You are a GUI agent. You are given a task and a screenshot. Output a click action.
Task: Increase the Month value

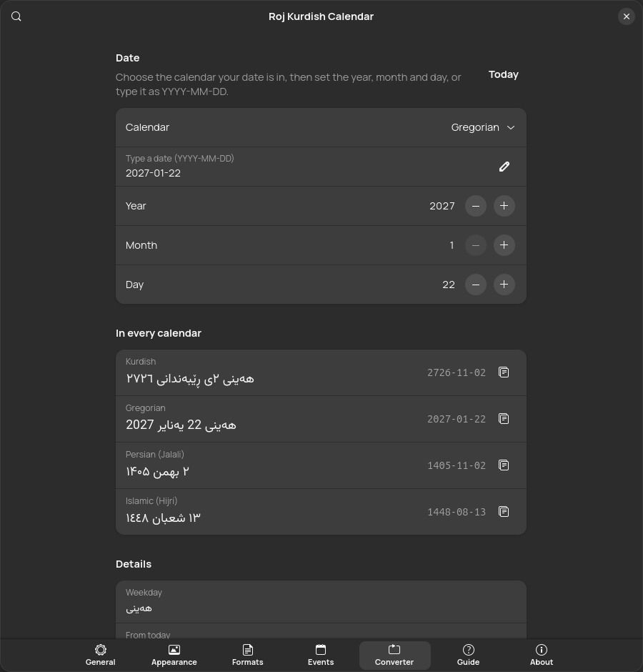[504, 245]
